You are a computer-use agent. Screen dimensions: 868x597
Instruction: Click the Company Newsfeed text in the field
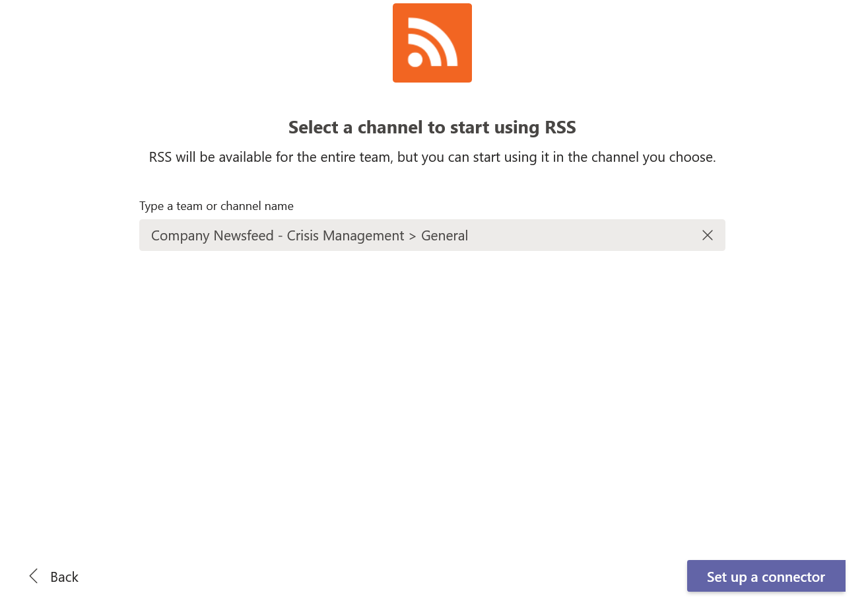[x=212, y=236]
